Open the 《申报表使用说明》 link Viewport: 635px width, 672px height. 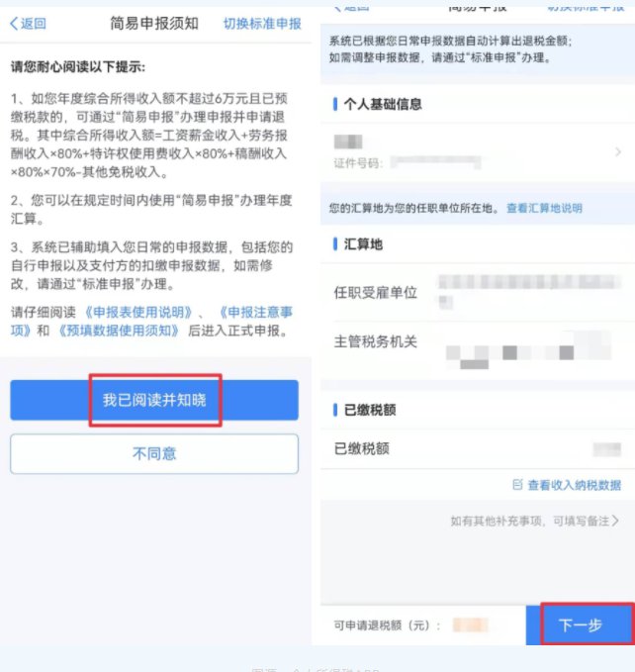(138, 312)
